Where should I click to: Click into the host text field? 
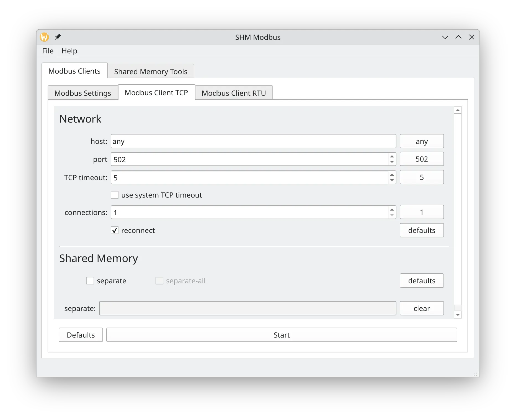pos(253,141)
